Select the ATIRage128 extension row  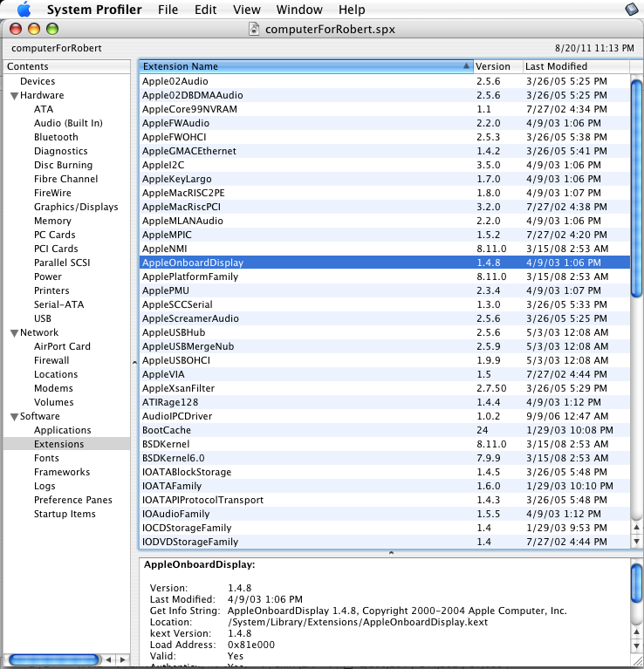tap(385, 402)
